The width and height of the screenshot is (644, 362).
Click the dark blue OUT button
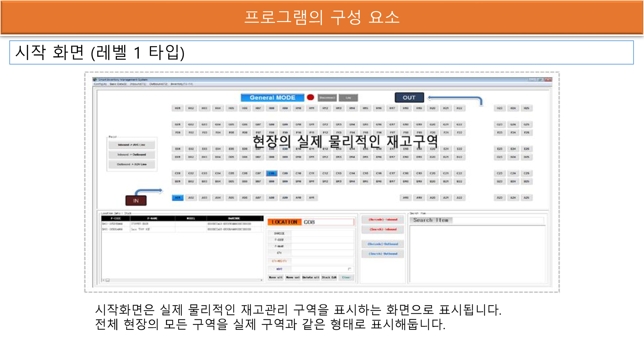[x=409, y=98]
